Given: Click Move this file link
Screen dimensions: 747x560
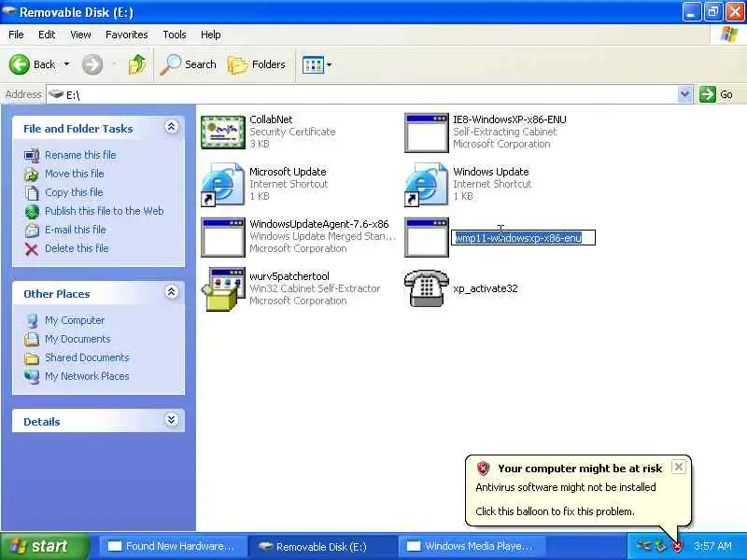Looking at the screenshot, I should [75, 174].
